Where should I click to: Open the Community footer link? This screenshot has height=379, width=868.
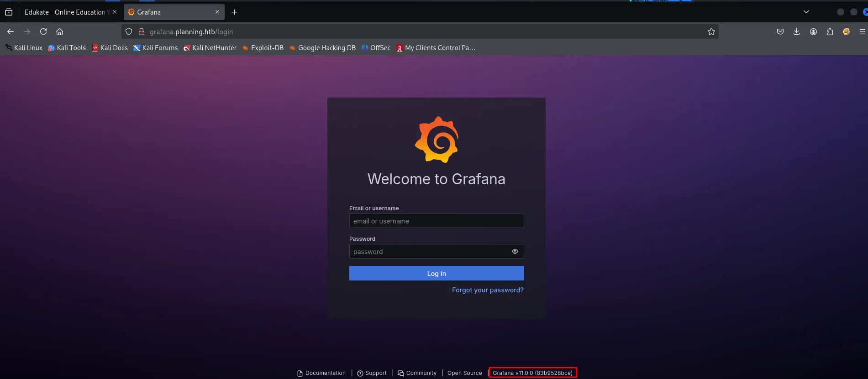417,373
